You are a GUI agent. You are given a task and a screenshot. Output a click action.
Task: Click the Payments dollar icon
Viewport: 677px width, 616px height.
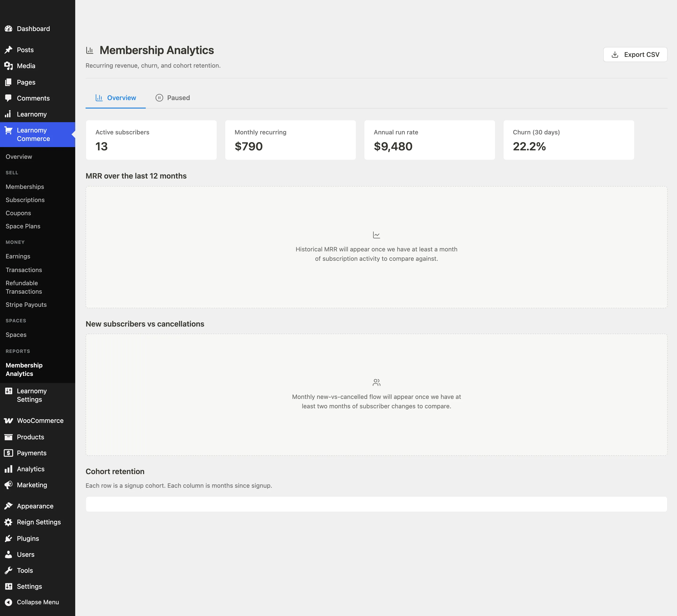[8, 453]
